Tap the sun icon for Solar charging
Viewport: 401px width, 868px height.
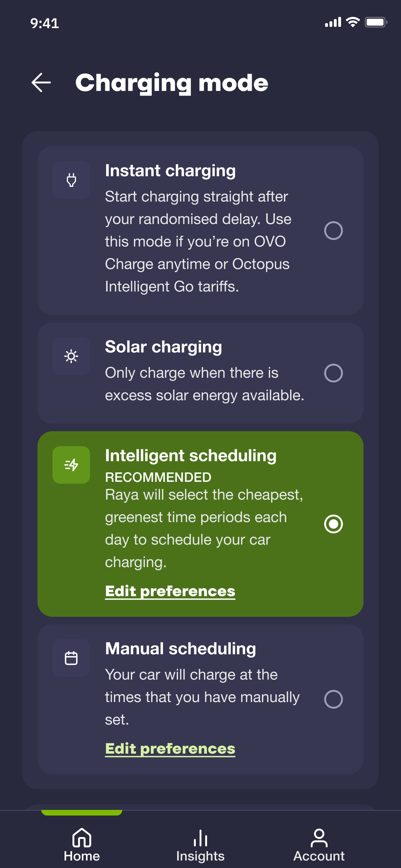[x=71, y=356]
